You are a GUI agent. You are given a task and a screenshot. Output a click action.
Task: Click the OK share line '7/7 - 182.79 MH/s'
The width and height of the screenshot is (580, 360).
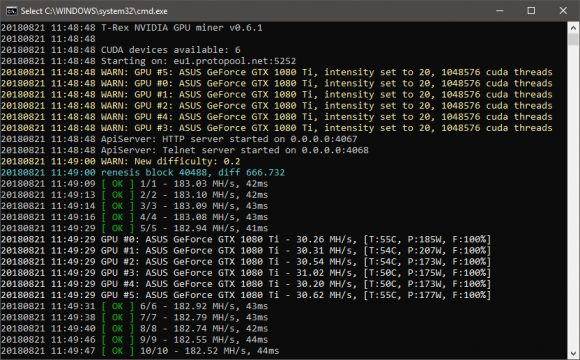coord(134,317)
